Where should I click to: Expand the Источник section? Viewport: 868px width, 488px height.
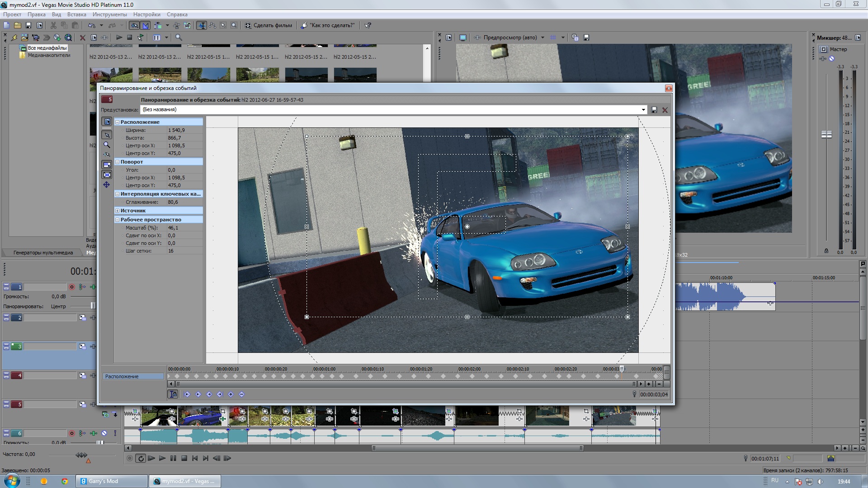(x=117, y=211)
